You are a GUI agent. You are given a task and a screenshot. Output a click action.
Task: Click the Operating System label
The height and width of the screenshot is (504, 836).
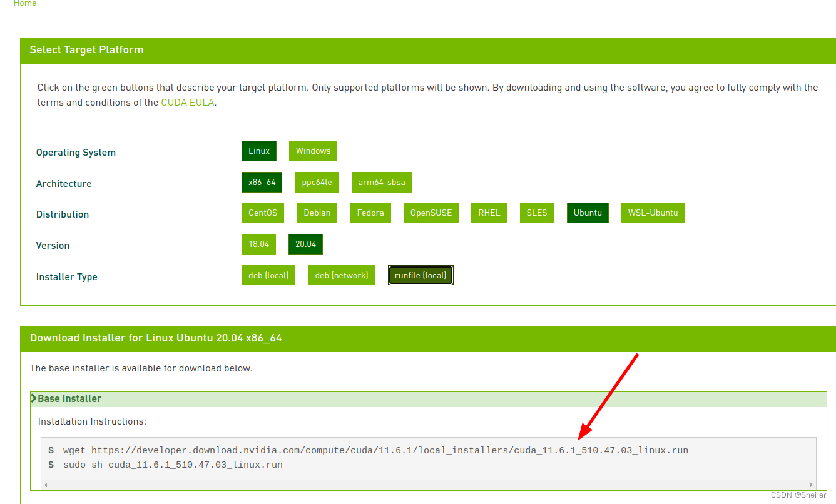76,153
